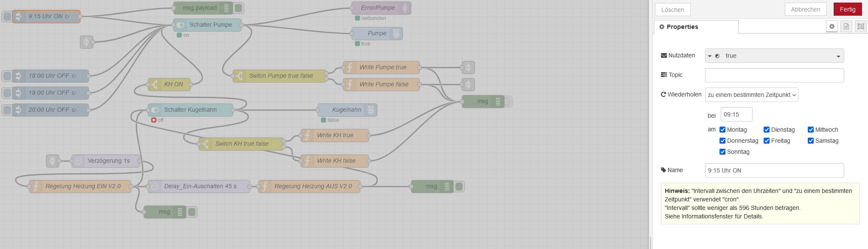Click the Topic input field
This screenshot has width=868, height=249.
pyautogui.click(x=774, y=75)
